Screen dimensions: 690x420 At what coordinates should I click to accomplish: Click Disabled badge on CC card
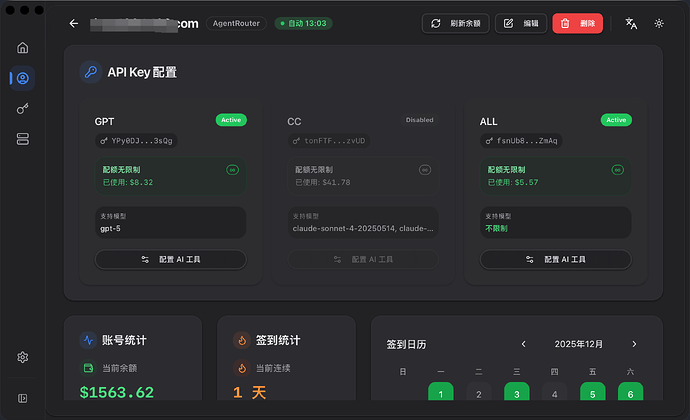point(419,120)
